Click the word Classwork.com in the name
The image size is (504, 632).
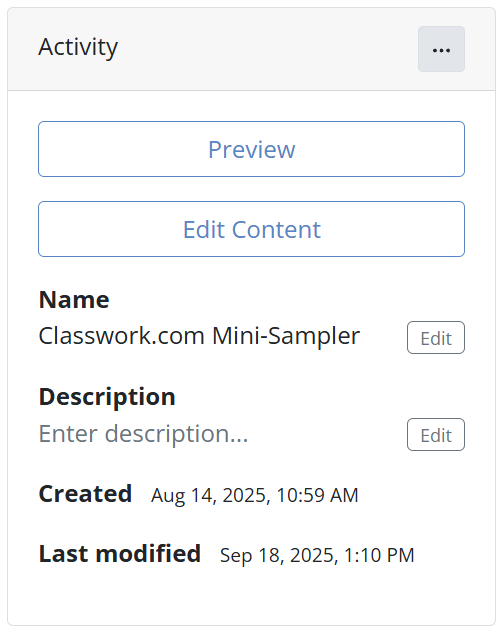coord(122,335)
